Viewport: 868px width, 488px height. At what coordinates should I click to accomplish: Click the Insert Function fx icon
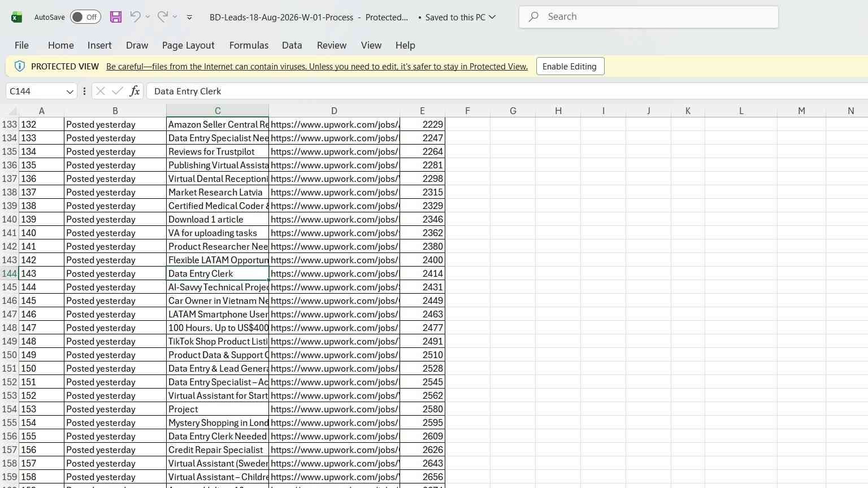[x=134, y=91]
